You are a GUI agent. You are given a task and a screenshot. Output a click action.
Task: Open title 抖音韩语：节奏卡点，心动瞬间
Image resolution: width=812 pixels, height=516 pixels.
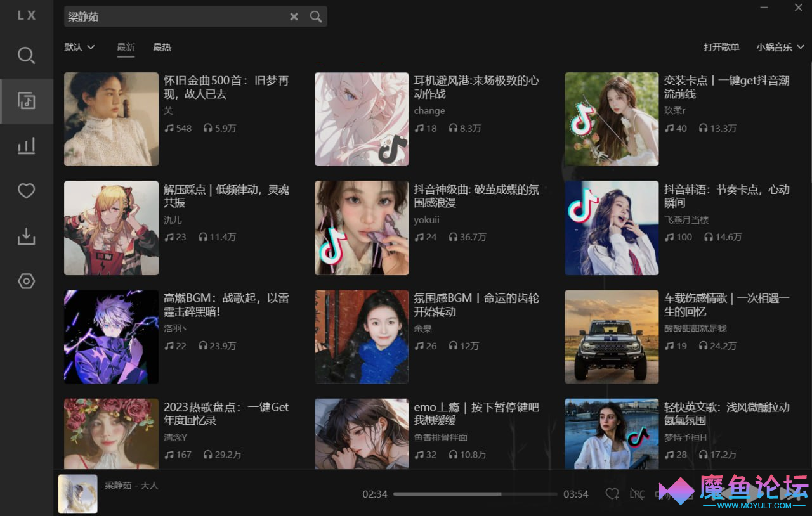coord(727,197)
